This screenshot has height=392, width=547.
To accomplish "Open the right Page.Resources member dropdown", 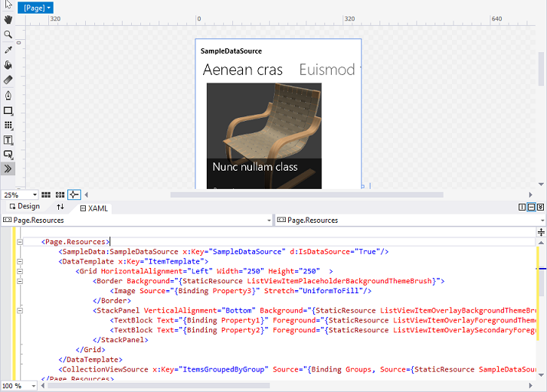I will coord(411,220).
